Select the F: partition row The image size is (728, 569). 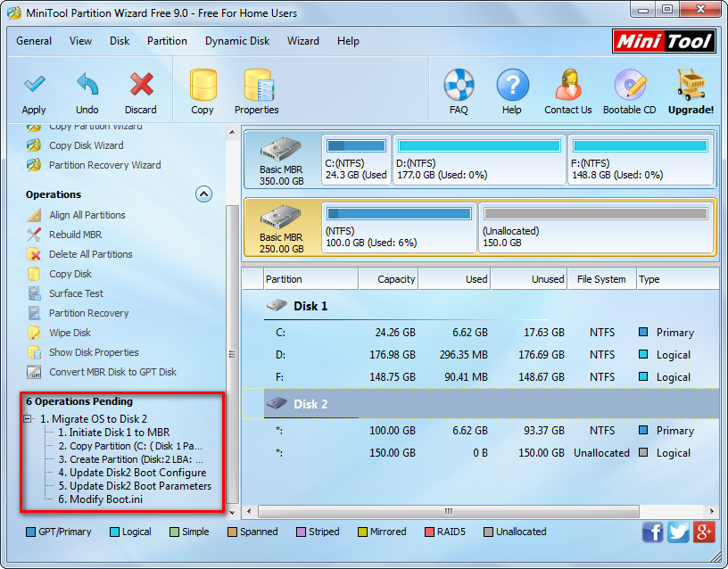[481, 377]
